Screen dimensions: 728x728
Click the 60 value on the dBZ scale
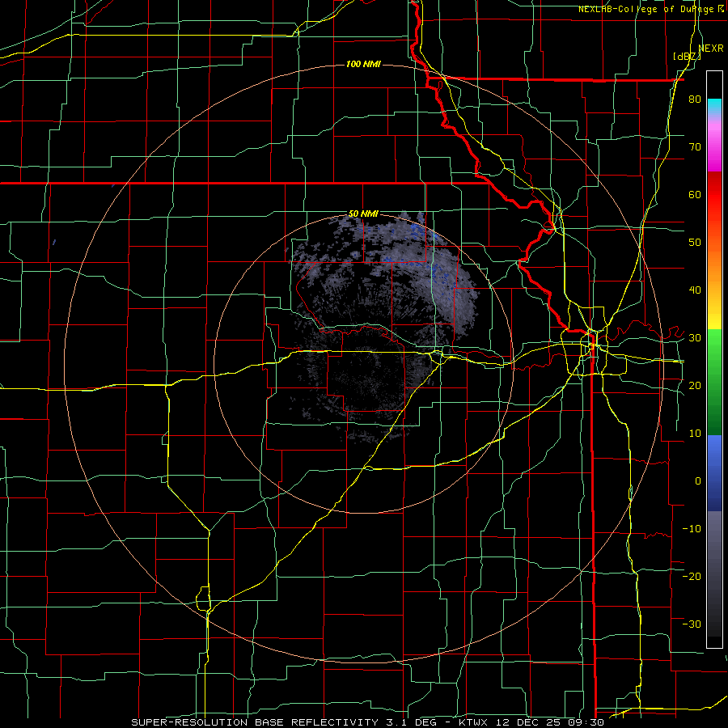tap(695, 194)
